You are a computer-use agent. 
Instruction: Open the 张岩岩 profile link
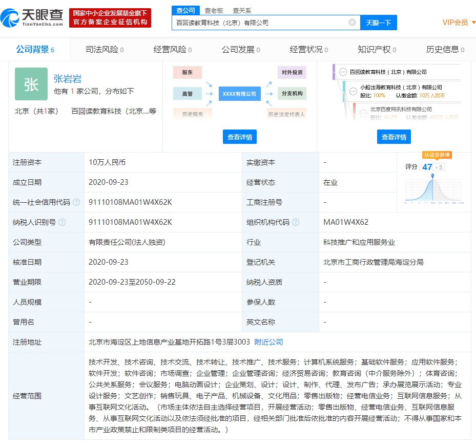tap(68, 78)
